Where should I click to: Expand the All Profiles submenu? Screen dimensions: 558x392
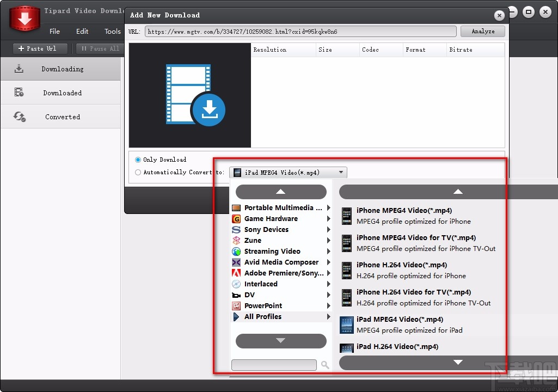(329, 317)
